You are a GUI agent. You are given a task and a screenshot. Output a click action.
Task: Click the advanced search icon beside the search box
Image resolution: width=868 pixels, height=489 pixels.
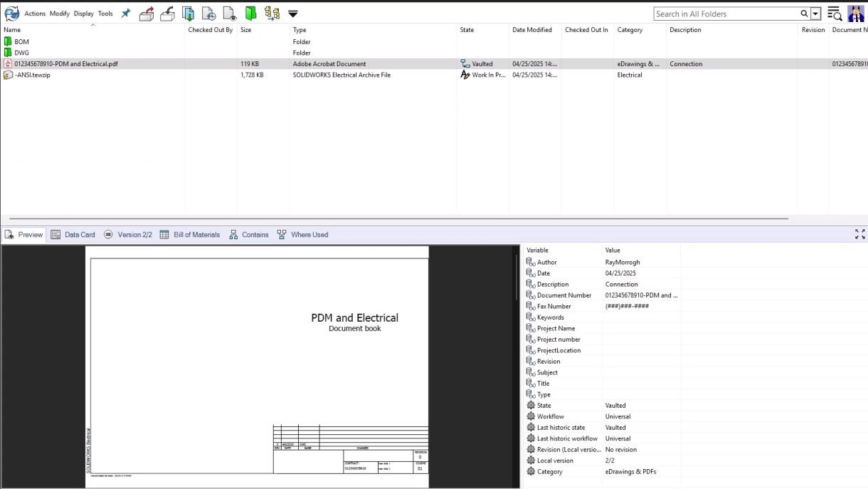pyautogui.click(x=833, y=13)
